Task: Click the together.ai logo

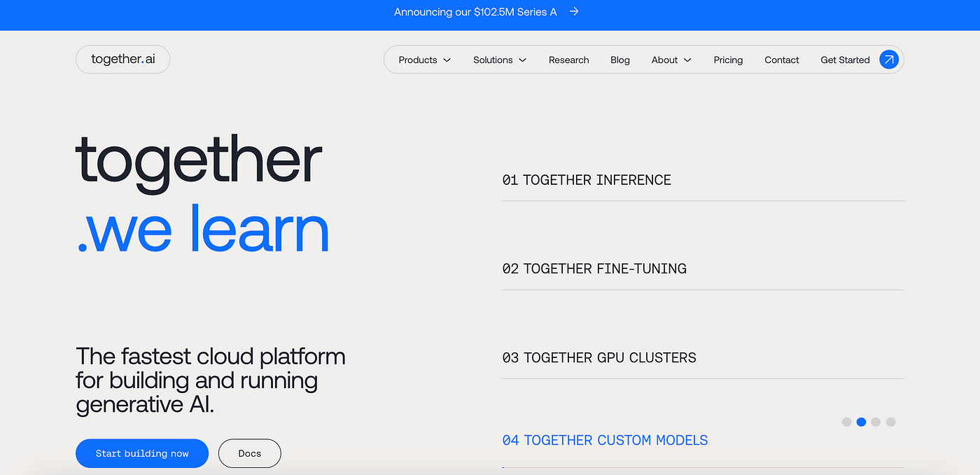Action: pos(122,60)
